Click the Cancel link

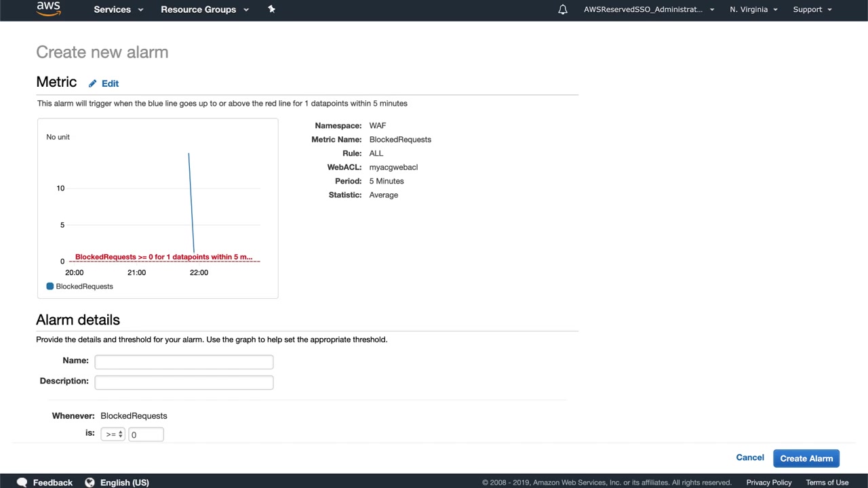pos(750,457)
